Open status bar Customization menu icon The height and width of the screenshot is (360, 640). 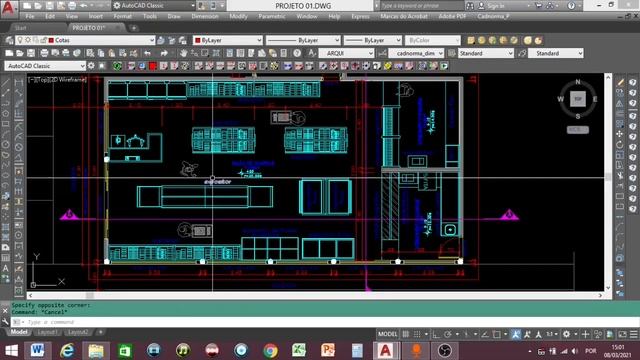pos(633,334)
